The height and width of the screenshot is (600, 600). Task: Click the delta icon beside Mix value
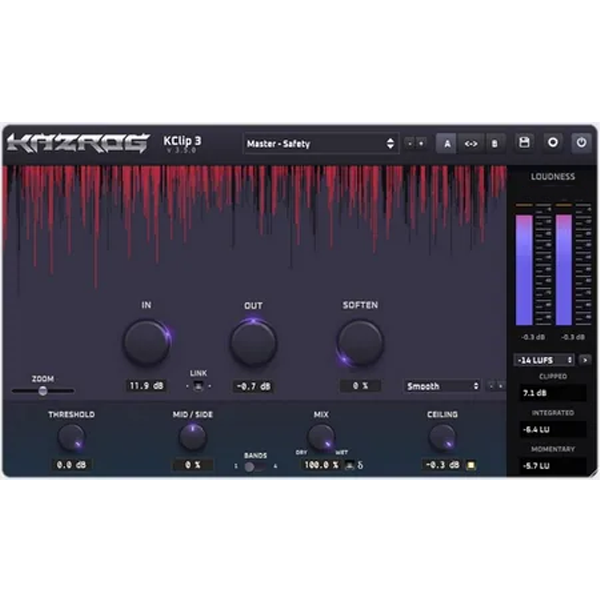(x=361, y=465)
